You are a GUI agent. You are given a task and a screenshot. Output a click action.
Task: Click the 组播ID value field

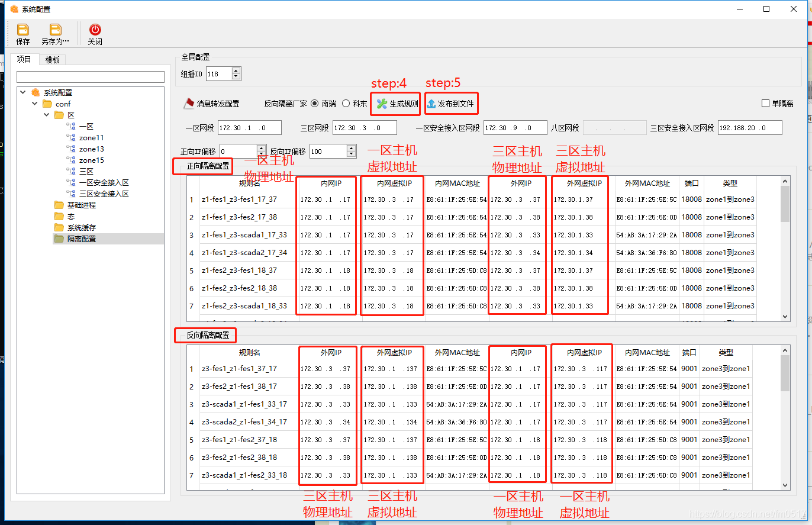219,74
